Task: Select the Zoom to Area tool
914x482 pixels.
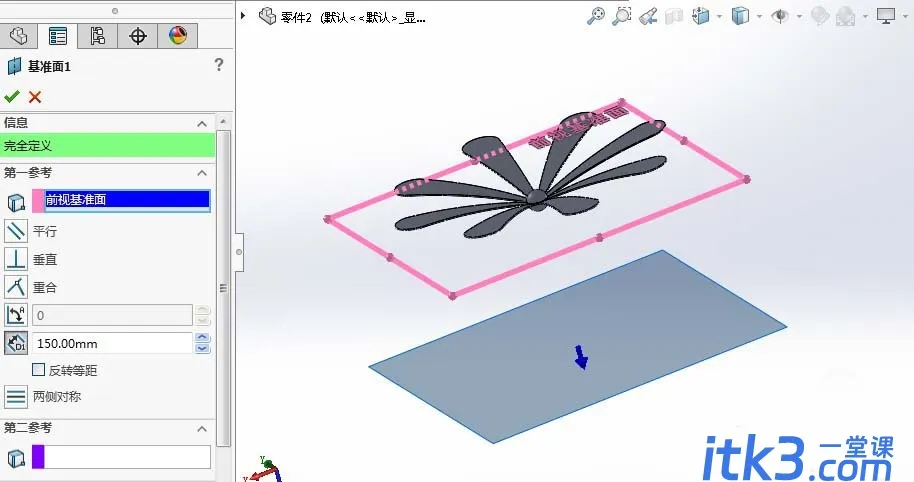Action: pos(621,16)
